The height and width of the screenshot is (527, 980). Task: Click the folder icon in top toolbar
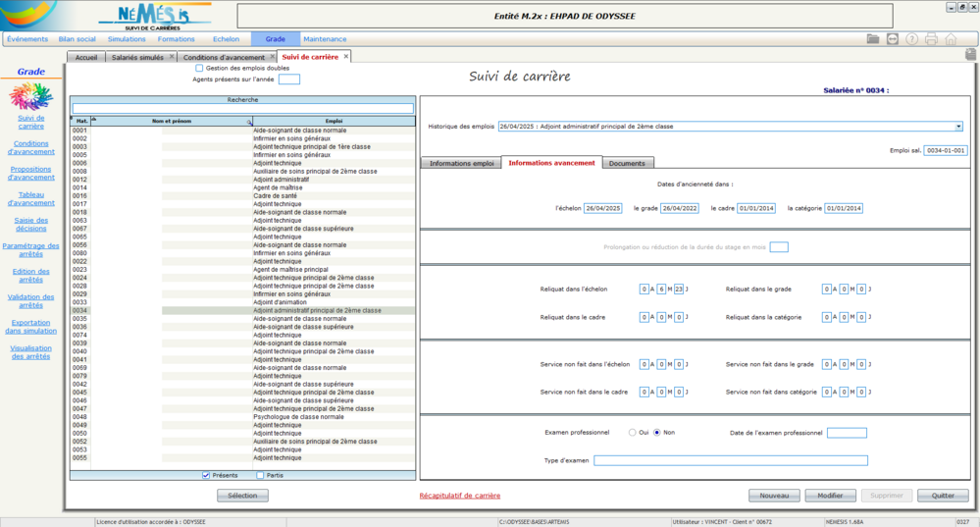point(873,39)
